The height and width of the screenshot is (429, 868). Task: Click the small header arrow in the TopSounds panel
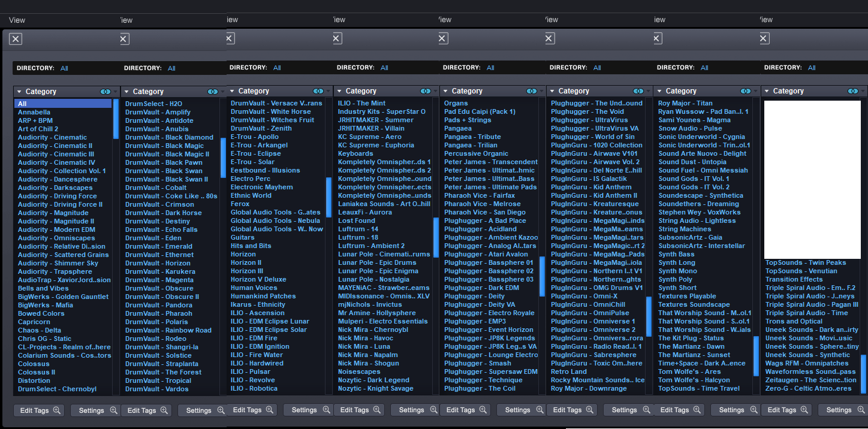pyautogui.click(x=864, y=91)
